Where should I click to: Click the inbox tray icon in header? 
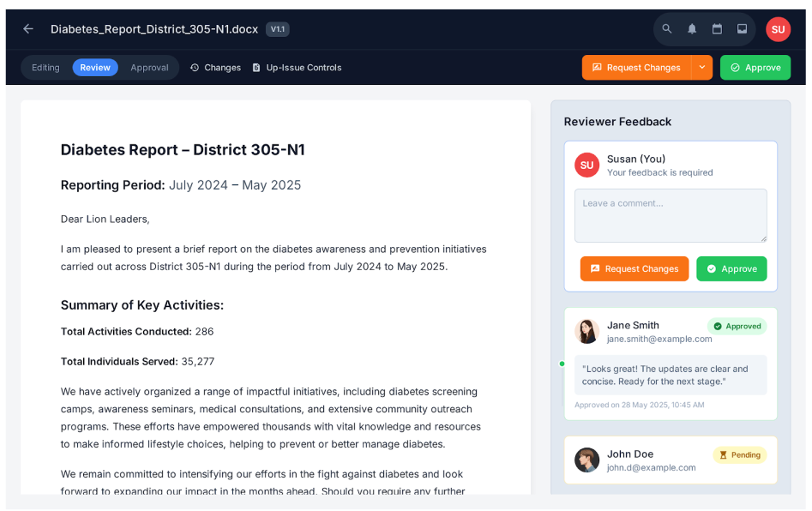click(x=742, y=29)
